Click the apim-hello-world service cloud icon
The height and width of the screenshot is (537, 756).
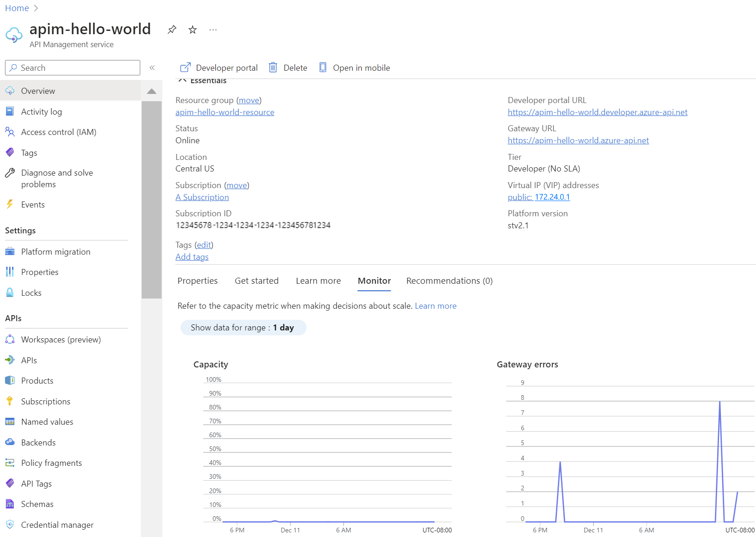(x=14, y=35)
